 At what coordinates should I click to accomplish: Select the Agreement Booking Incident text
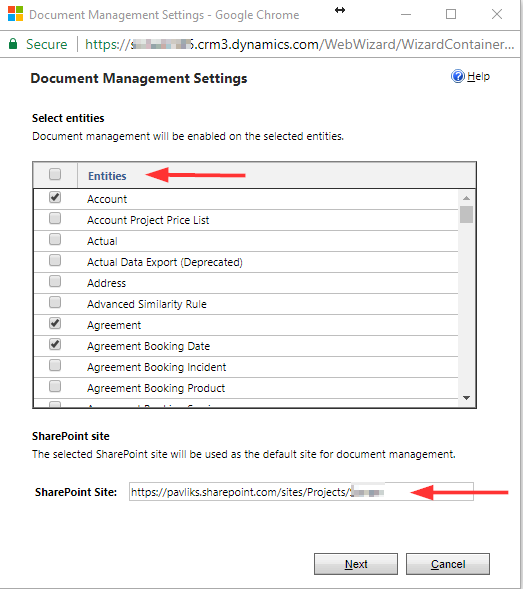(157, 367)
